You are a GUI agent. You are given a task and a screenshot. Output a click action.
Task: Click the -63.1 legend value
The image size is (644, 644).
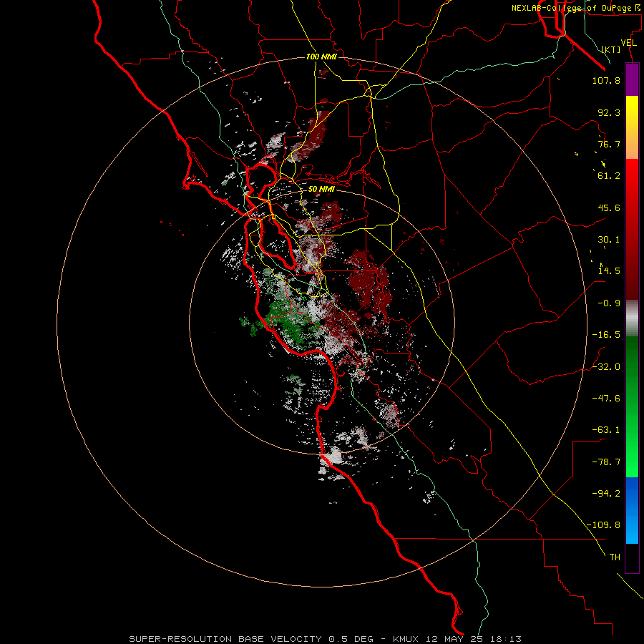coord(606,430)
